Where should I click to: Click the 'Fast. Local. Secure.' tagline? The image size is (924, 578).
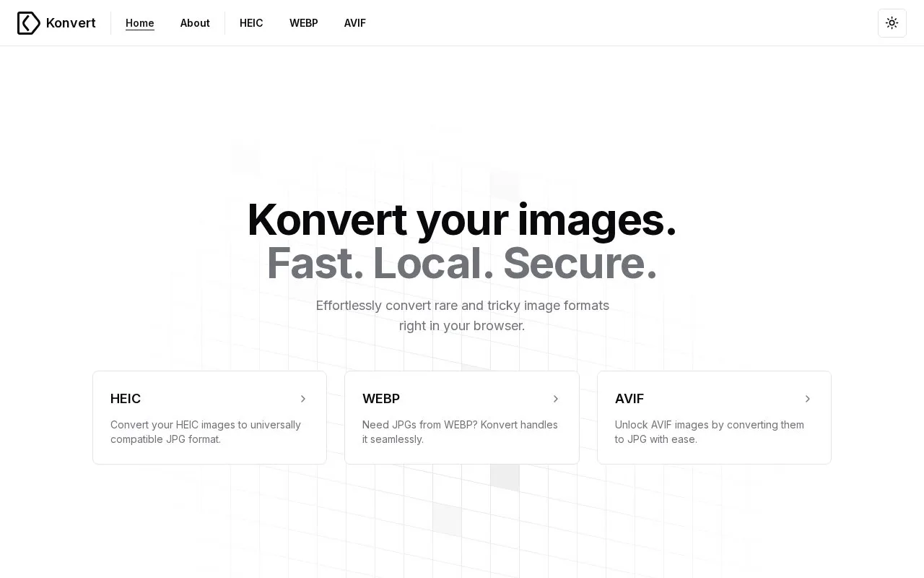coord(462,263)
